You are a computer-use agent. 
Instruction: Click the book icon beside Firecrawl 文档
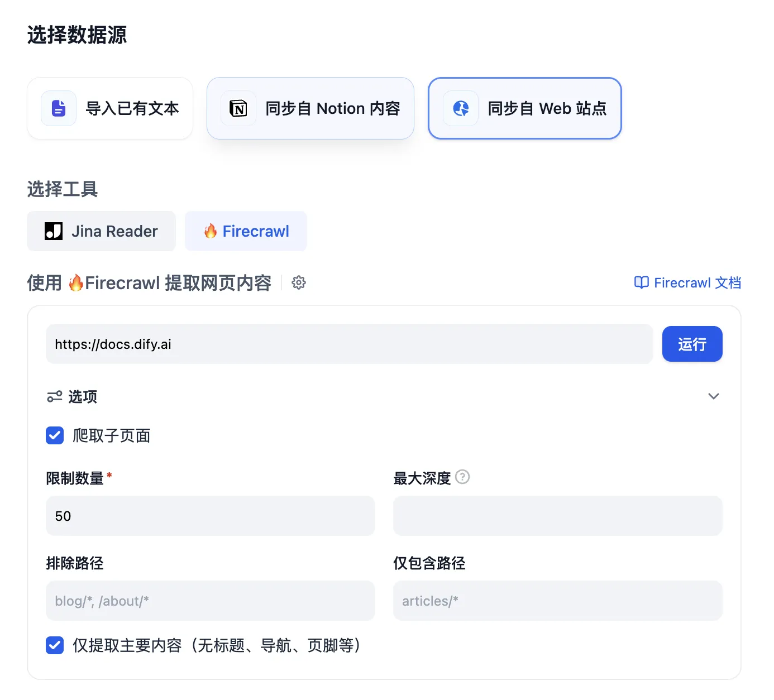pyautogui.click(x=641, y=283)
